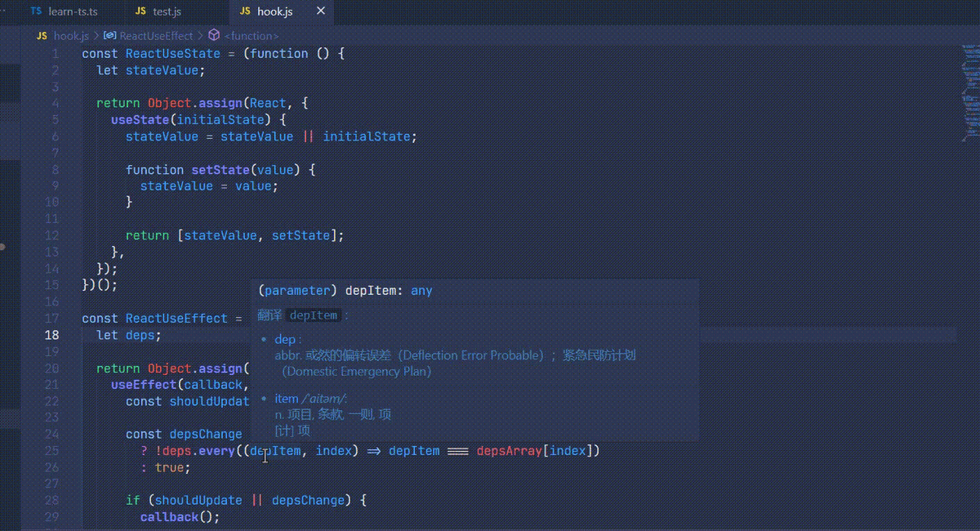Open ReactUseEffect breadcrumb segment
This screenshot has height=531, width=980.
click(x=156, y=36)
